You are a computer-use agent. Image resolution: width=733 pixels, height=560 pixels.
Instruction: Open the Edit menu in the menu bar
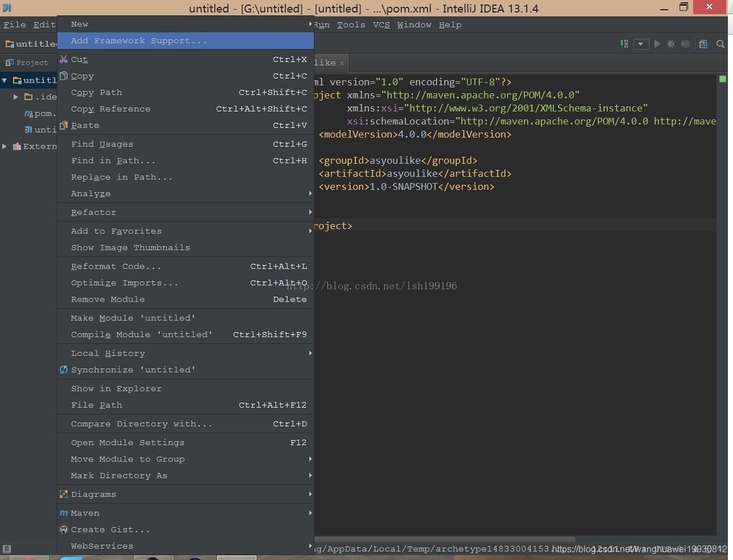pyautogui.click(x=44, y=24)
